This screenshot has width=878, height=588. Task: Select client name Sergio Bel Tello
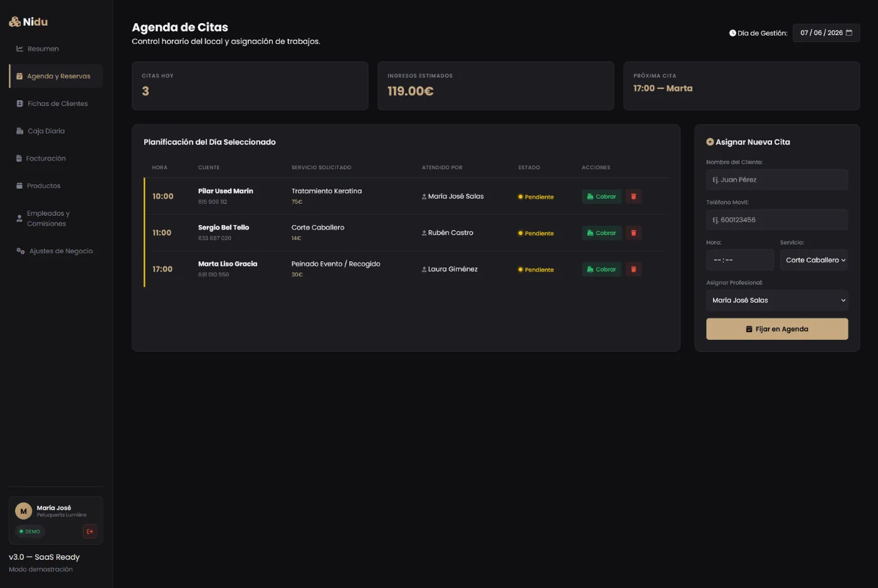point(223,228)
